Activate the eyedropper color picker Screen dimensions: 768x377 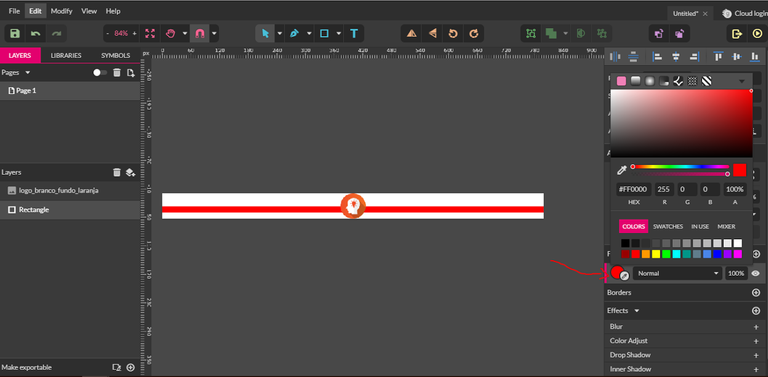[x=622, y=170]
